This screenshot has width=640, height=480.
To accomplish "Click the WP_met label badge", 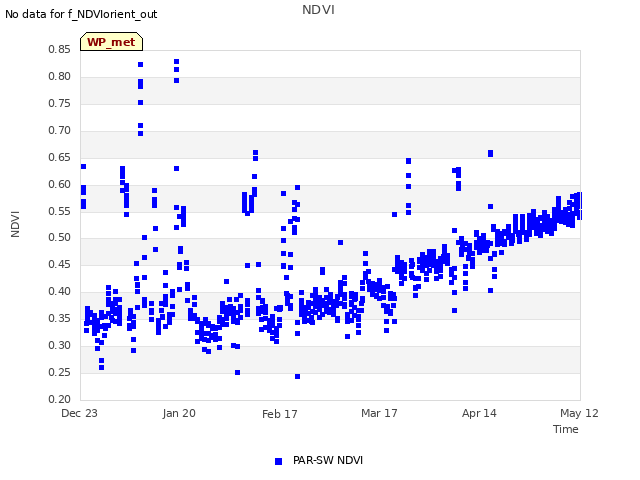I will 111,42.
